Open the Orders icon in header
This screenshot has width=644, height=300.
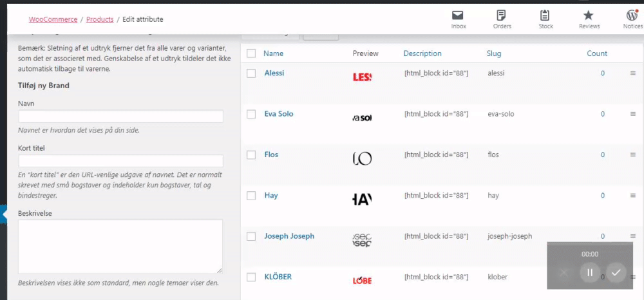point(502,15)
